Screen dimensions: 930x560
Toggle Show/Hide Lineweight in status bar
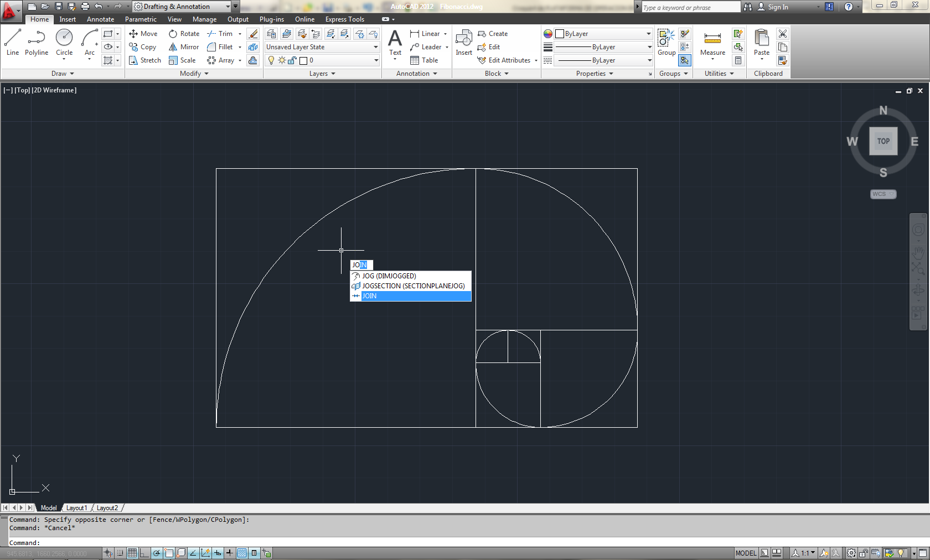(230, 553)
